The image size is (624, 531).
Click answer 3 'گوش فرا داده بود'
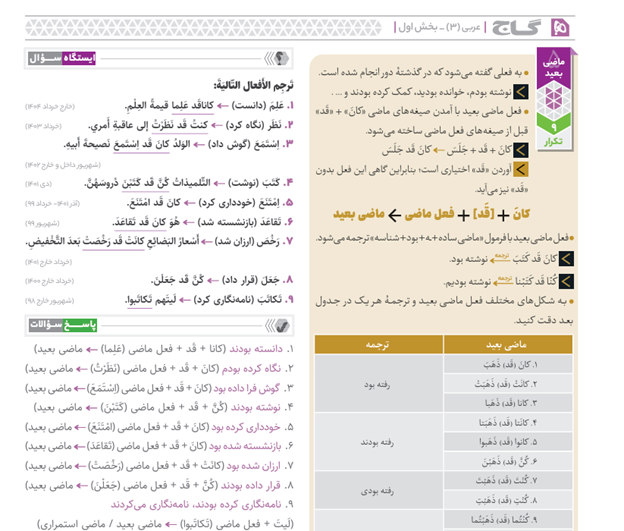coord(247,388)
